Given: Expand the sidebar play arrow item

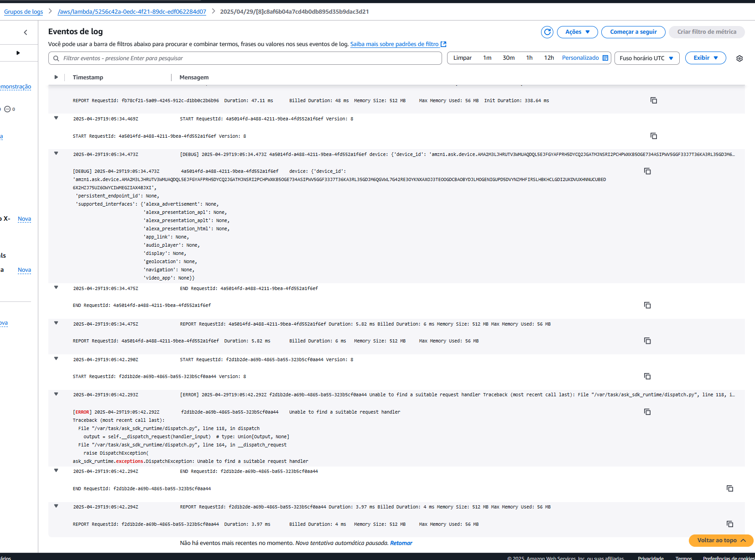Looking at the screenshot, I should 18,53.
